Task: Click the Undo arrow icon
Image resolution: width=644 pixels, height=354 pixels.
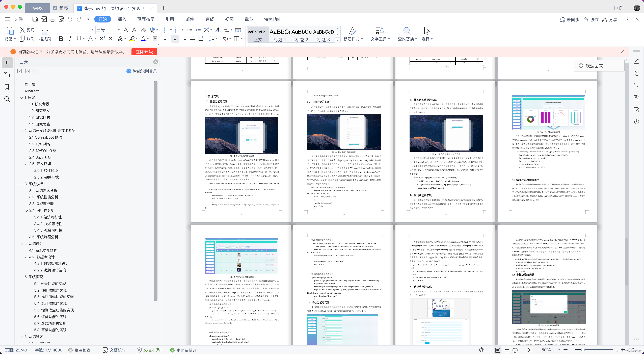Action: pos(70,19)
